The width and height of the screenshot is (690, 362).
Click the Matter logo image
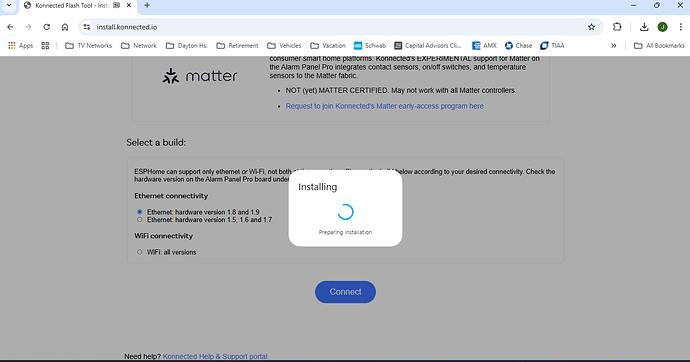tap(200, 76)
